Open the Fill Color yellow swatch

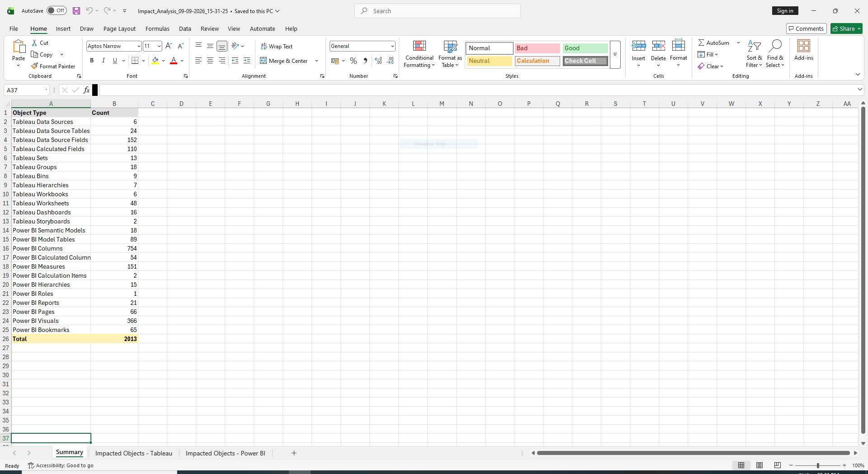click(156, 61)
